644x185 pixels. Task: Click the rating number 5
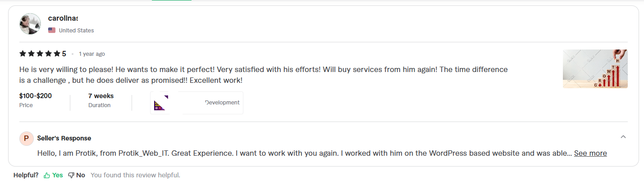pyautogui.click(x=64, y=54)
